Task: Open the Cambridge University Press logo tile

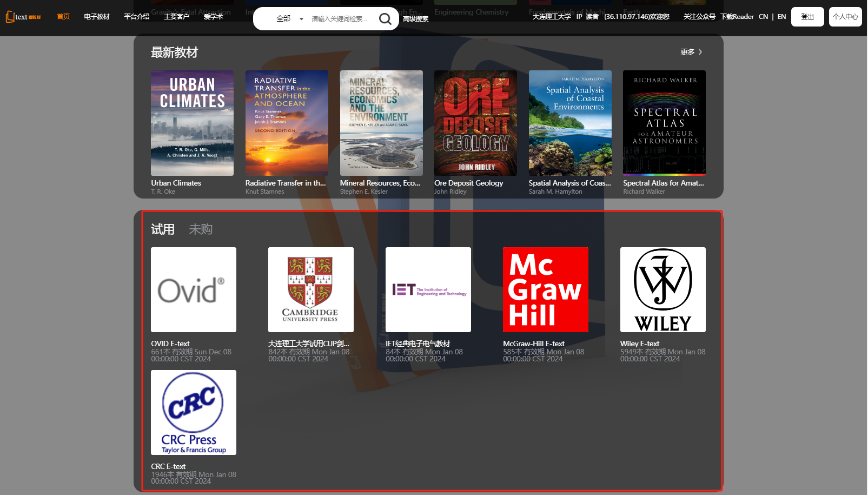Action: tap(310, 289)
